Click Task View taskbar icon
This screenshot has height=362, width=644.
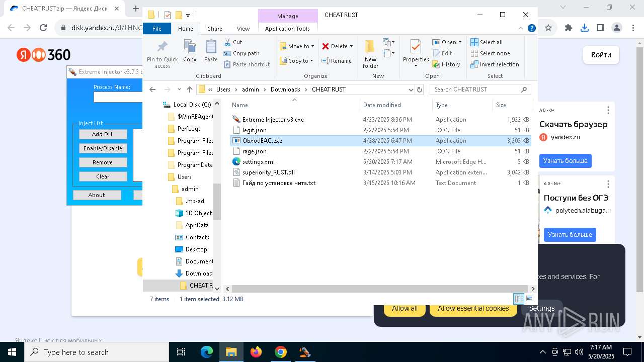pos(182,352)
